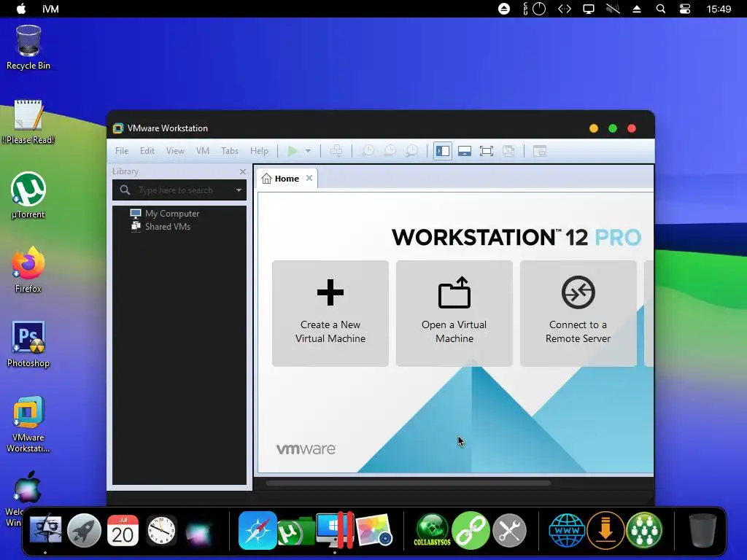
Task: Open Snapshot Manager from toolbar
Action: tap(411, 151)
